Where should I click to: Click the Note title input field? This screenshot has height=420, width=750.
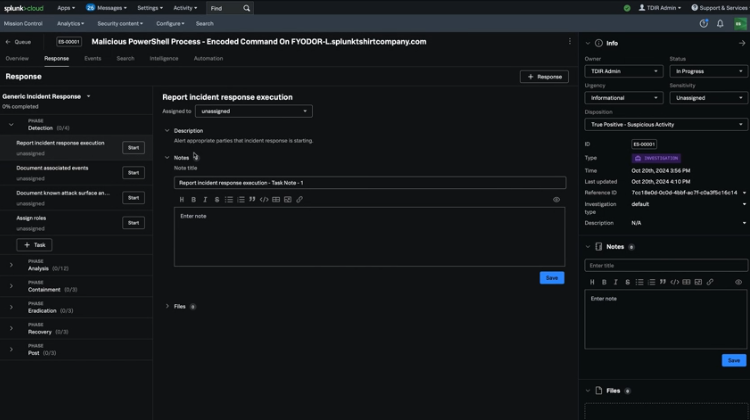click(370, 183)
